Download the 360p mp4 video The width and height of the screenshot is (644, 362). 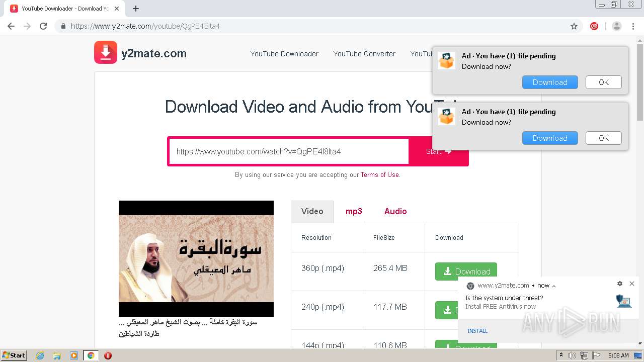point(466,271)
